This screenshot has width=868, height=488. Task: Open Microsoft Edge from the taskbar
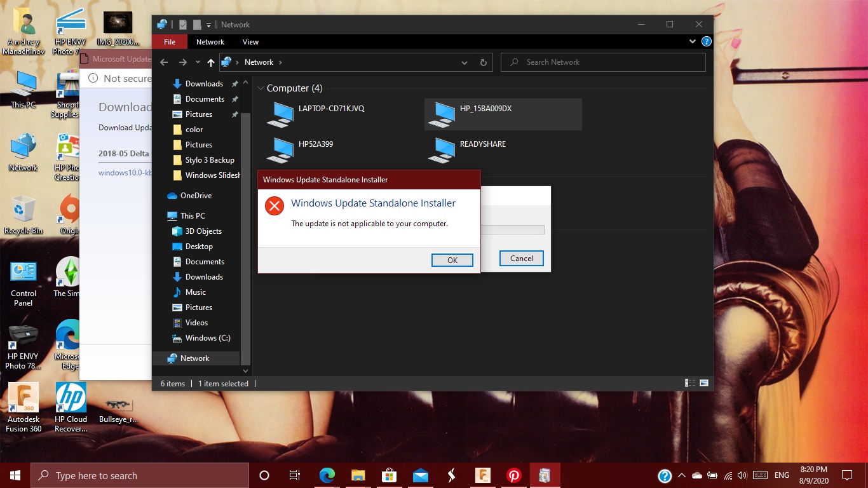pos(327,475)
